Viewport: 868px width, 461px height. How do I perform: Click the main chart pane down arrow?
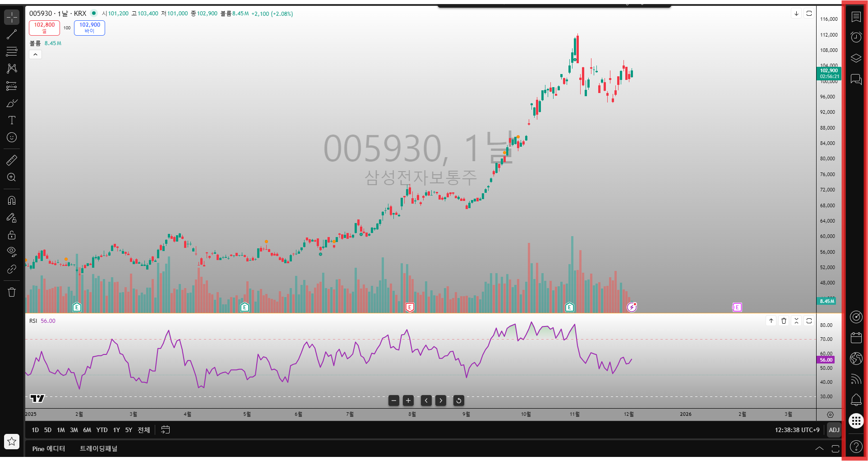pos(796,14)
